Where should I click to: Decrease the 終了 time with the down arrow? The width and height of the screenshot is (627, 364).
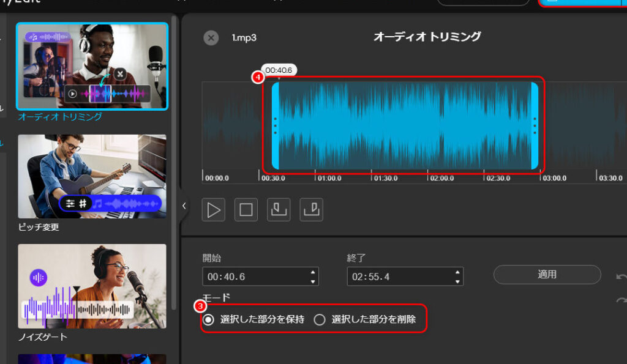click(457, 281)
